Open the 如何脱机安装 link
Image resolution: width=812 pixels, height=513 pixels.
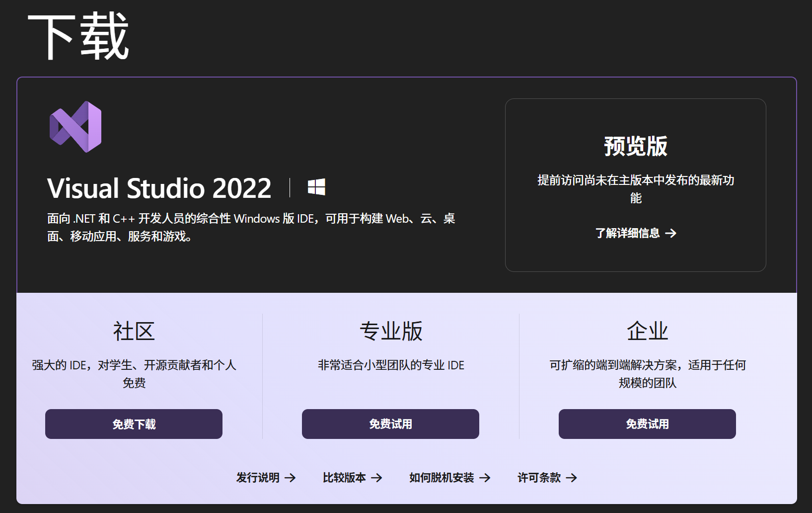click(441, 478)
